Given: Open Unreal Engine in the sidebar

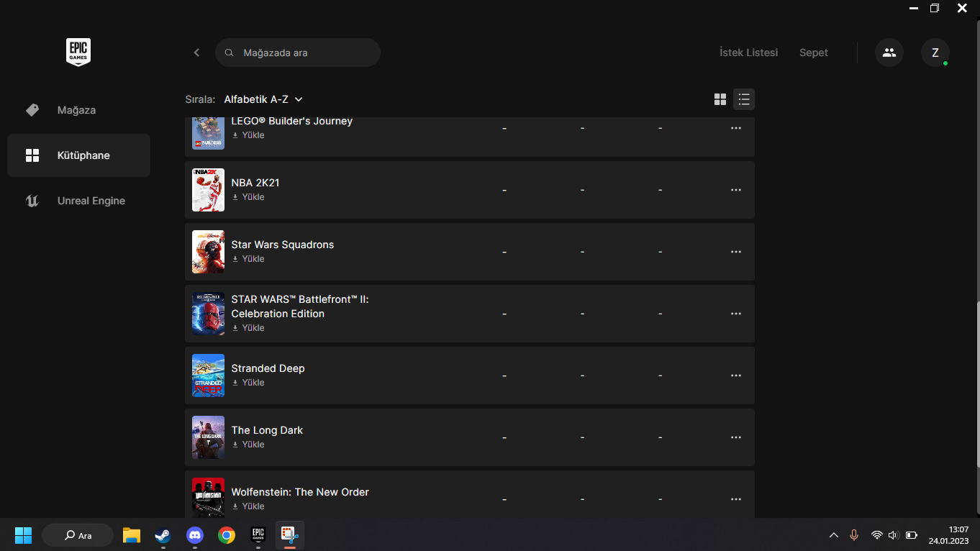Looking at the screenshot, I should [78, 201].
